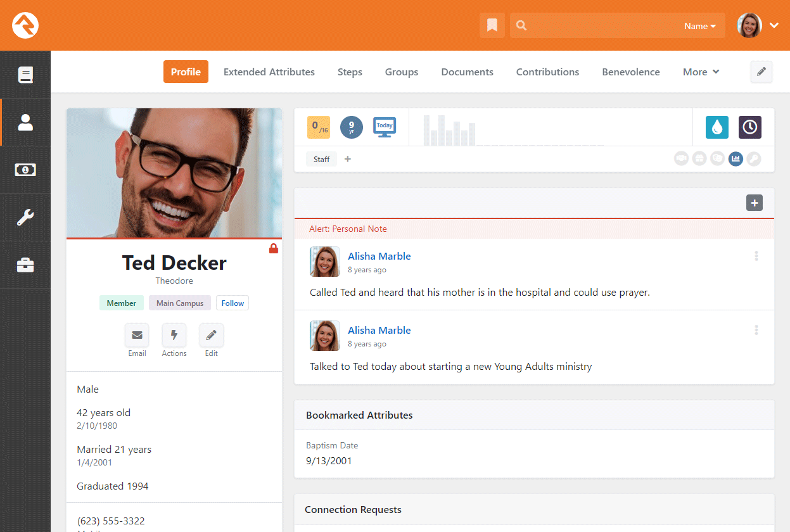Click the baptism water drop badge
The height and width of the screenshot is (532, 790).
point(717,127)
